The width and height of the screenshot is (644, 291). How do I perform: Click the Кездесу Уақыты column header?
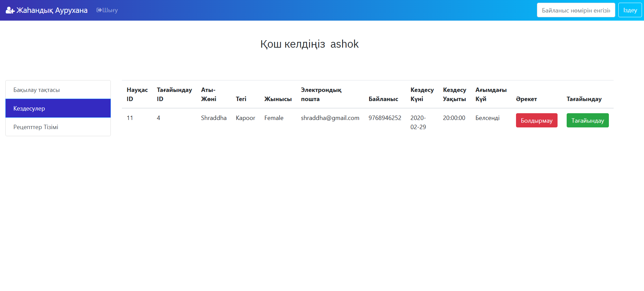pos(455,94)
